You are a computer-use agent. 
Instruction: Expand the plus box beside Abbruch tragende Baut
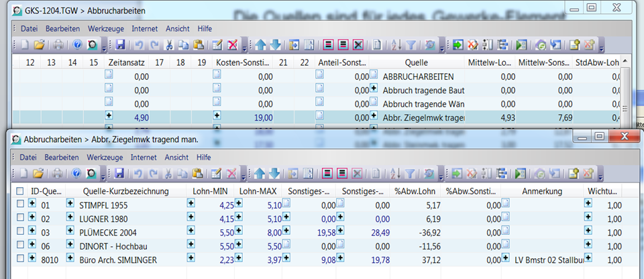[x=374, y=90]
